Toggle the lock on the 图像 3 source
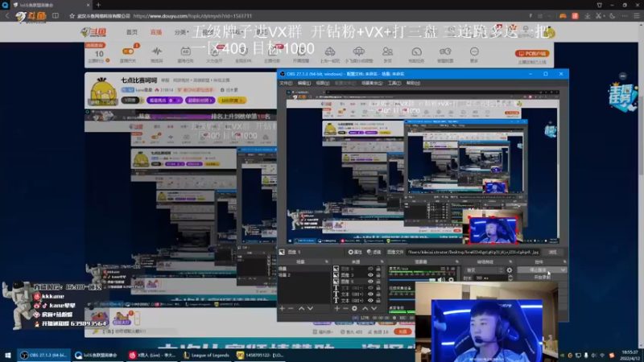 pyautogui.click(x=378, y=275)
